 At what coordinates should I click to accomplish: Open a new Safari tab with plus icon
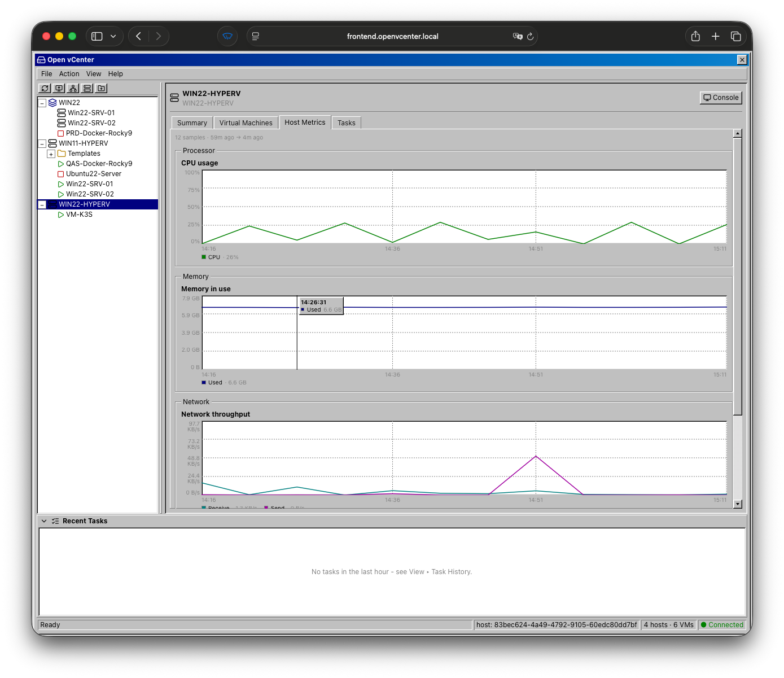pos(716,36)
